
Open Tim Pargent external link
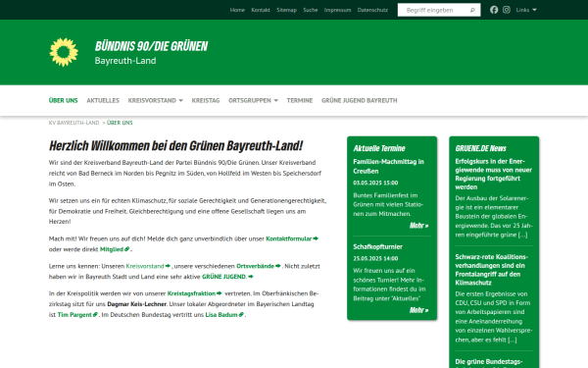(x=77, y=314)
